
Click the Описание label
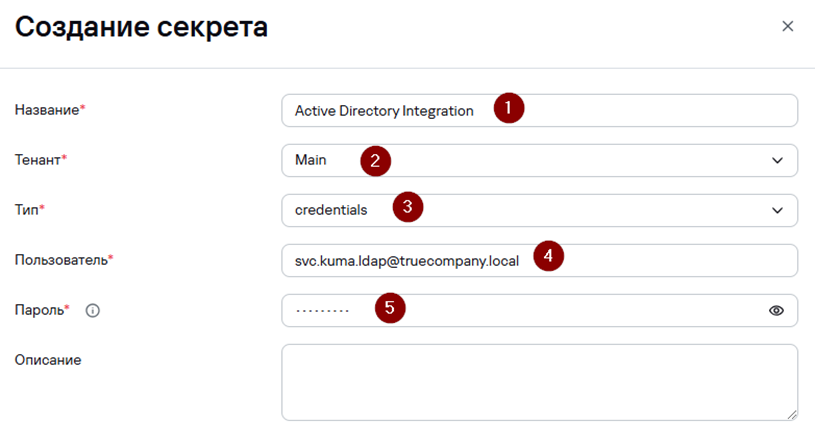click(48, 360)
